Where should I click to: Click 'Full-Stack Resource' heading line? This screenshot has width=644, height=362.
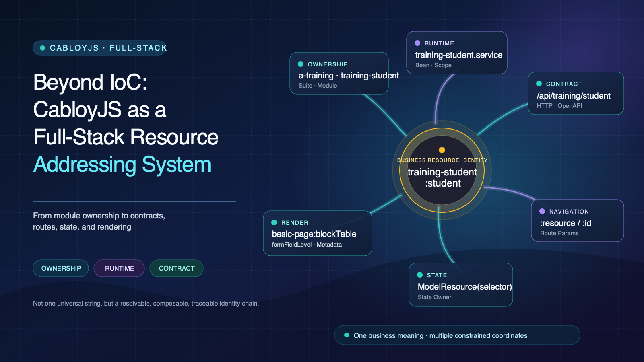click(126, 137)
